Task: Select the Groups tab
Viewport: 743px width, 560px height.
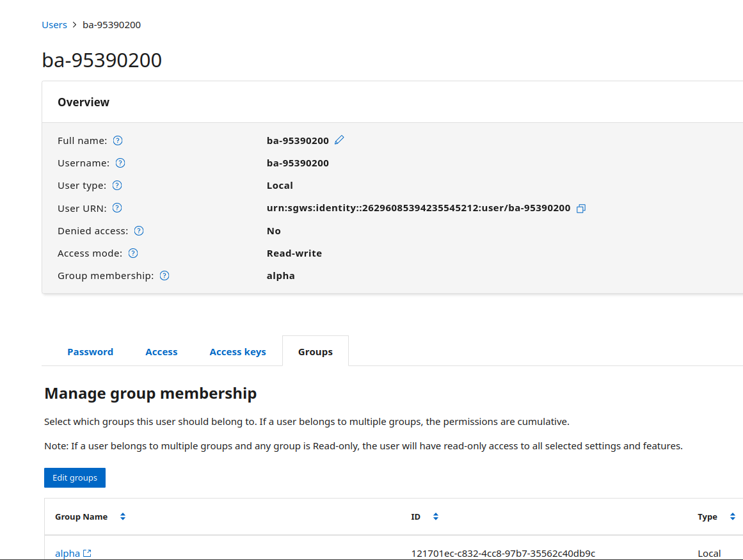Action: point(315,351)
